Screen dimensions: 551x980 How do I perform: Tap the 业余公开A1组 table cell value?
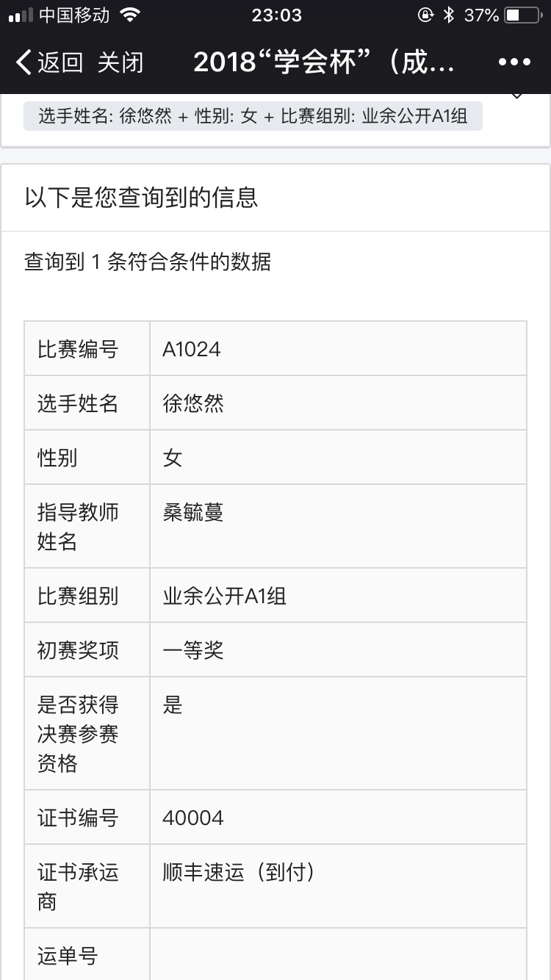click(225, 596)
